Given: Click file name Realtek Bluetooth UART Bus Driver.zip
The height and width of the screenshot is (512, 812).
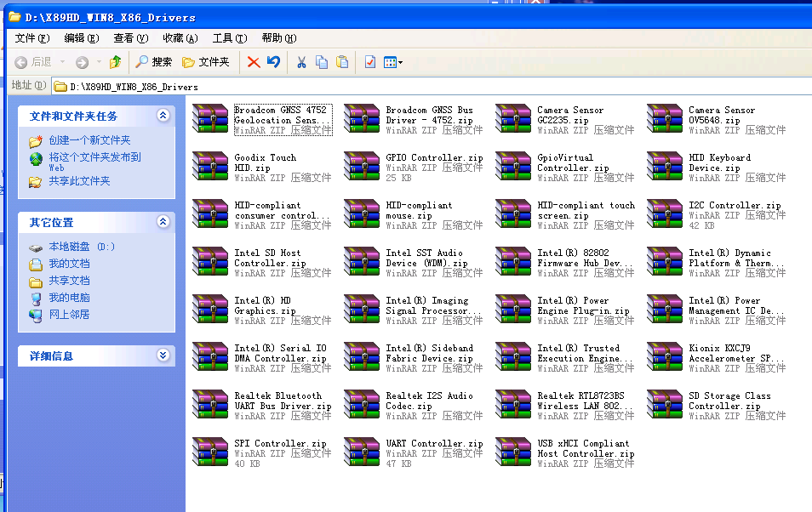Looking at the screenshot, I should [283, 401].
